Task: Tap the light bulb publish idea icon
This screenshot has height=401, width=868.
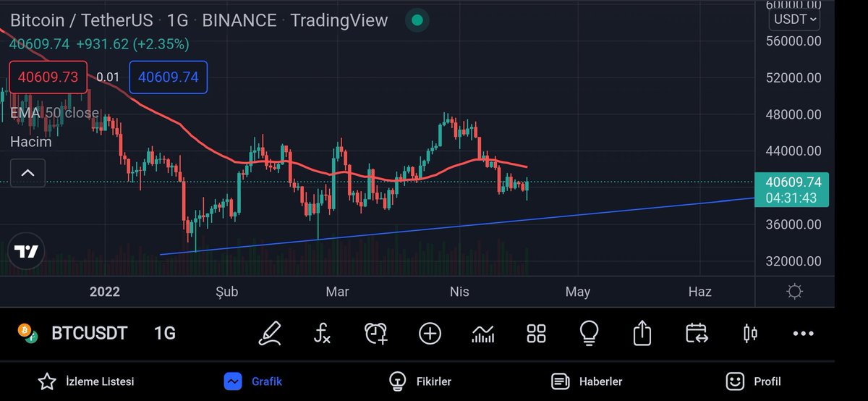Action: [x=590, y=333]
